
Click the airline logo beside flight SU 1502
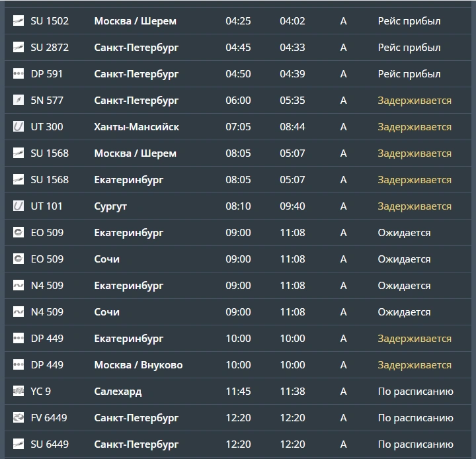19,21
